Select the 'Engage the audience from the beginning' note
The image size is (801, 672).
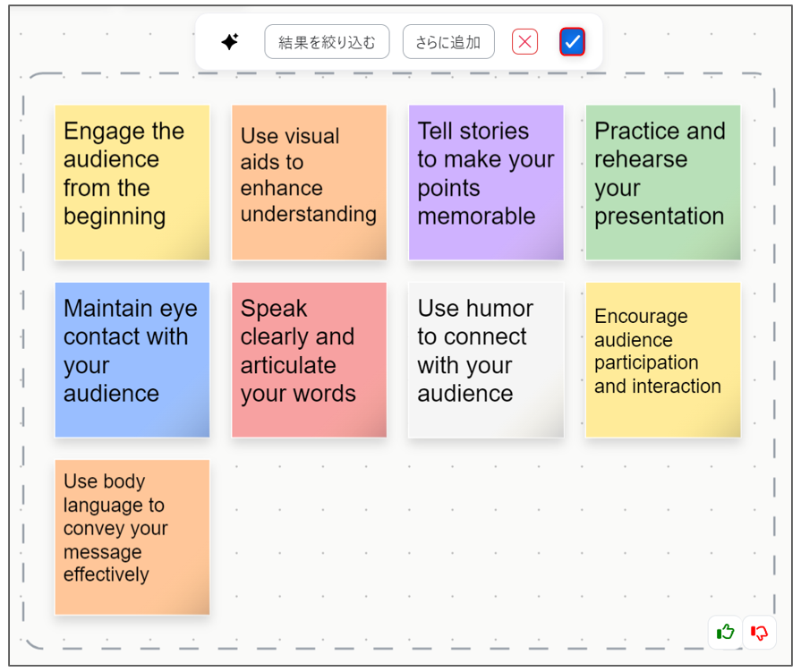pos(132,183)
